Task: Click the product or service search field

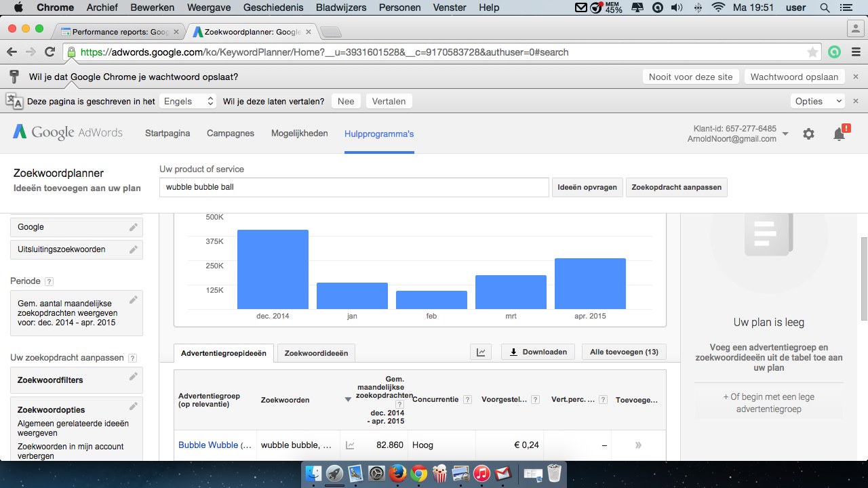Action: tap(354, 187)
